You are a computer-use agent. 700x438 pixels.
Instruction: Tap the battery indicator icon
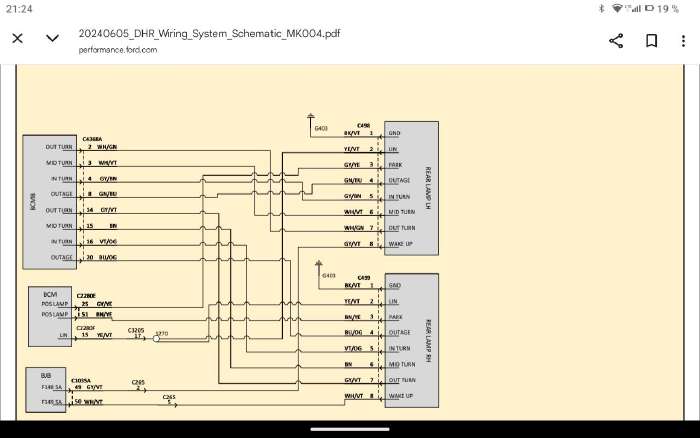click(x=649, y=8)
